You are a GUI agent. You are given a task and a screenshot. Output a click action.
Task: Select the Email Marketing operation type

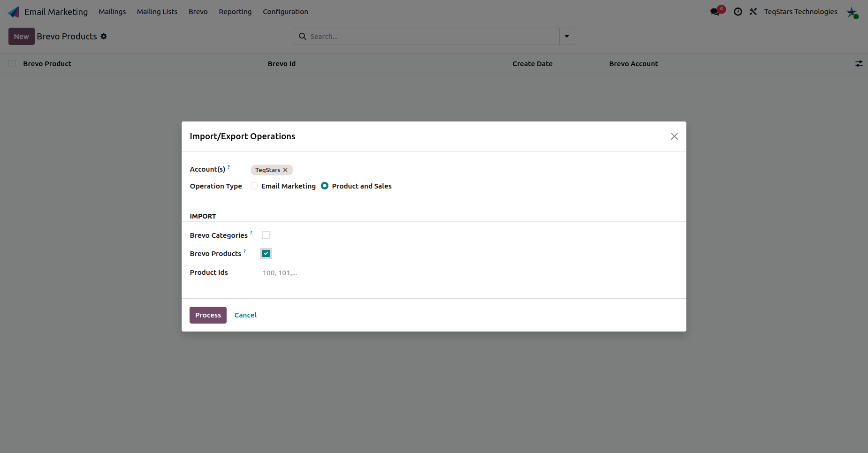point(254,186)
